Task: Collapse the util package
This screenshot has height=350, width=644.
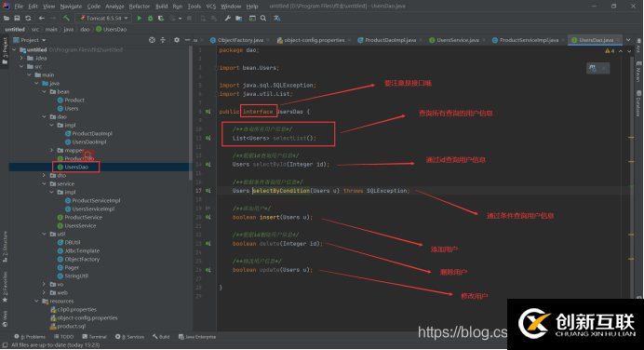Action: point(45,235)
